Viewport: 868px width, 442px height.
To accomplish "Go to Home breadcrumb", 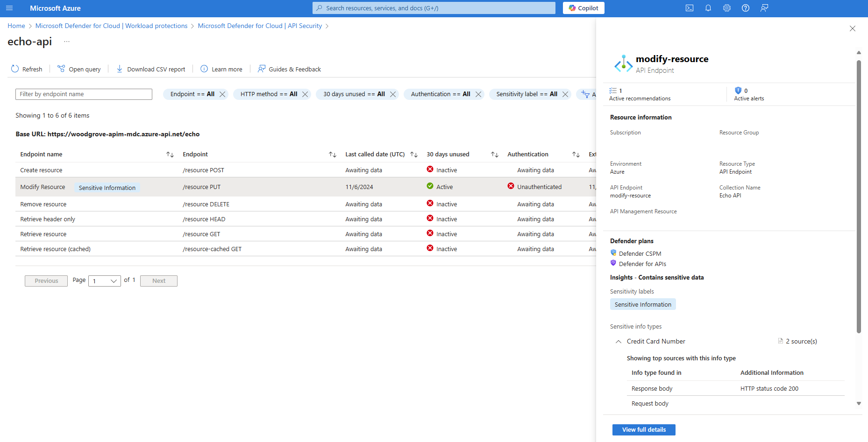I will [16, 26].
